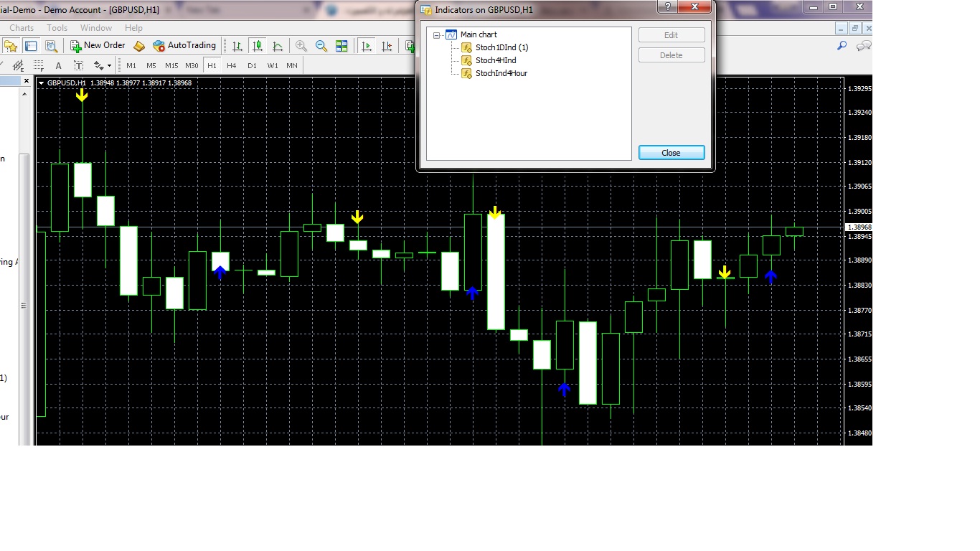The height and width of the screenshot is (551, 980).
Task: Toggle AutoTrading on the toolbar
Action: click(184, 45)
